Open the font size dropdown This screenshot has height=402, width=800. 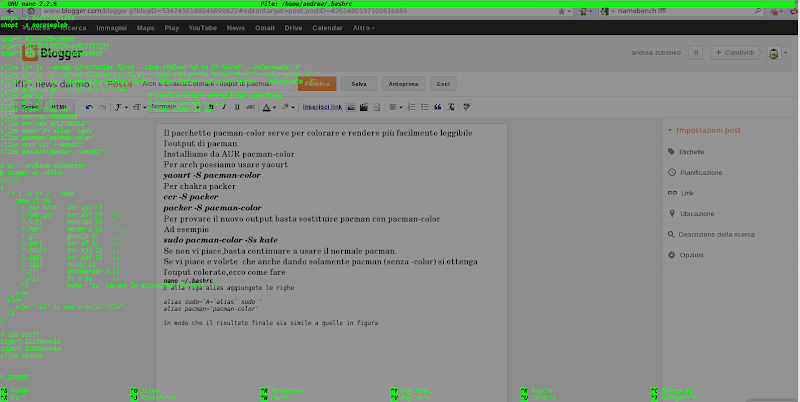pyautogui.click(x=138, y=107)
